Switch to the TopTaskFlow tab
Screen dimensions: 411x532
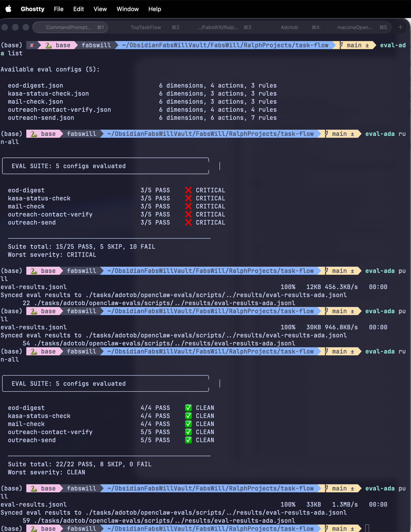pos(146,27)
